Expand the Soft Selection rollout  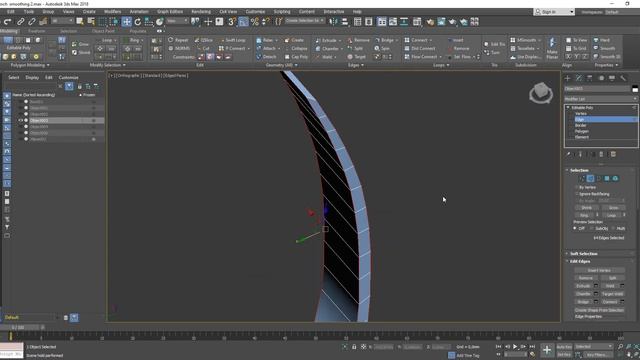[x=583, y=253]
